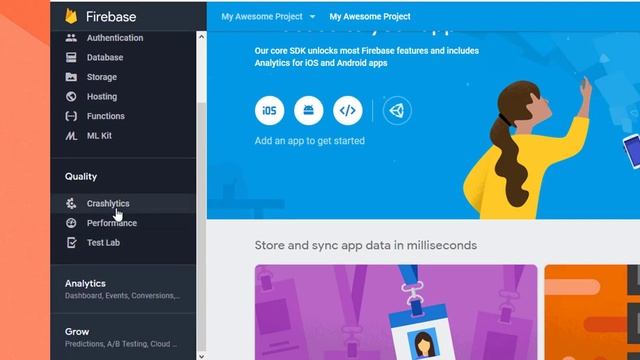Open the Authentication menu item
This screenshot has width=640, height=360.
point(115,38)
